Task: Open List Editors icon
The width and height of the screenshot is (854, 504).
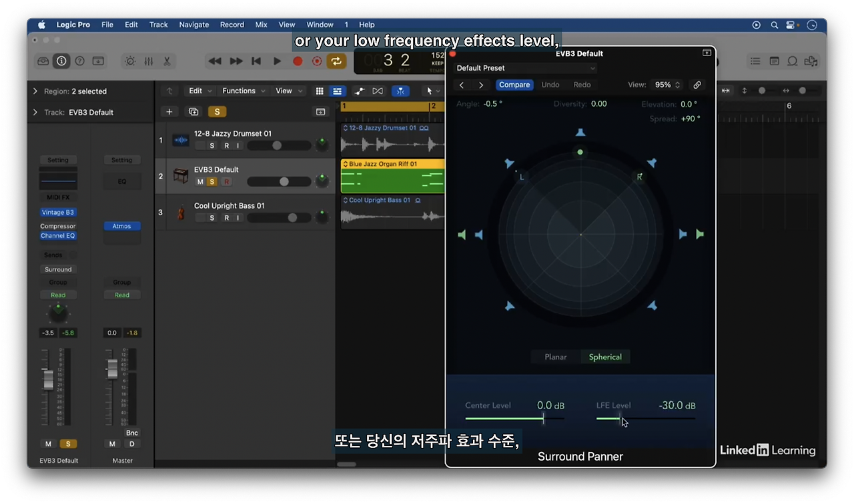Action: 755,61
